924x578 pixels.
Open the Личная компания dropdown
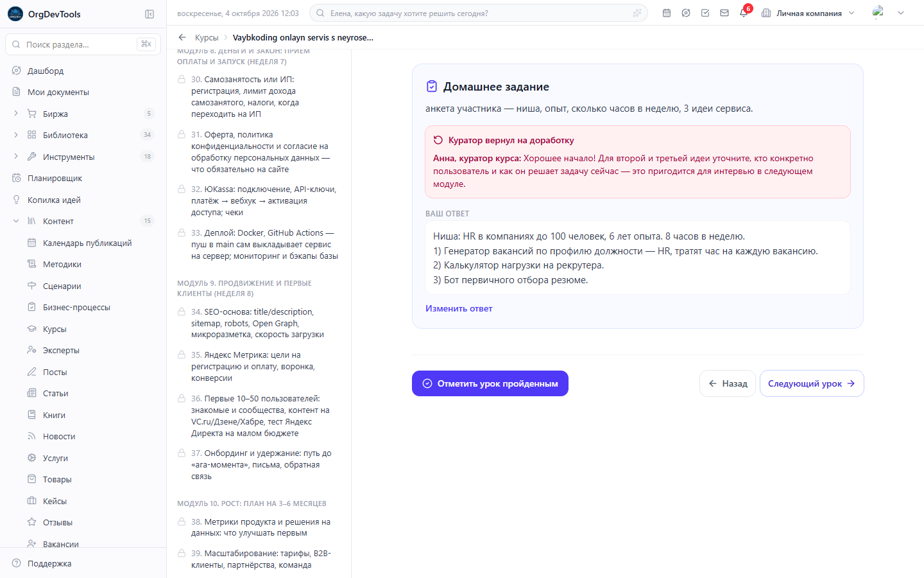pos(809,13)
